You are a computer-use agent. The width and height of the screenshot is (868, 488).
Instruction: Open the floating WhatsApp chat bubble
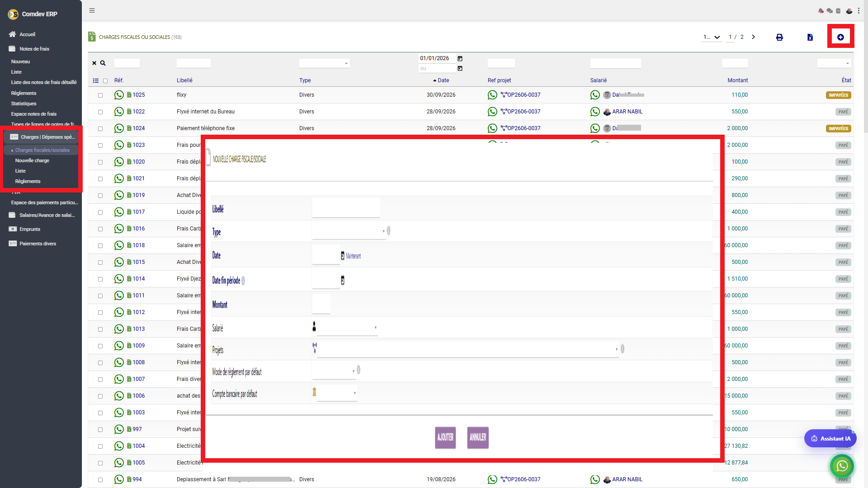pos(842,465)
